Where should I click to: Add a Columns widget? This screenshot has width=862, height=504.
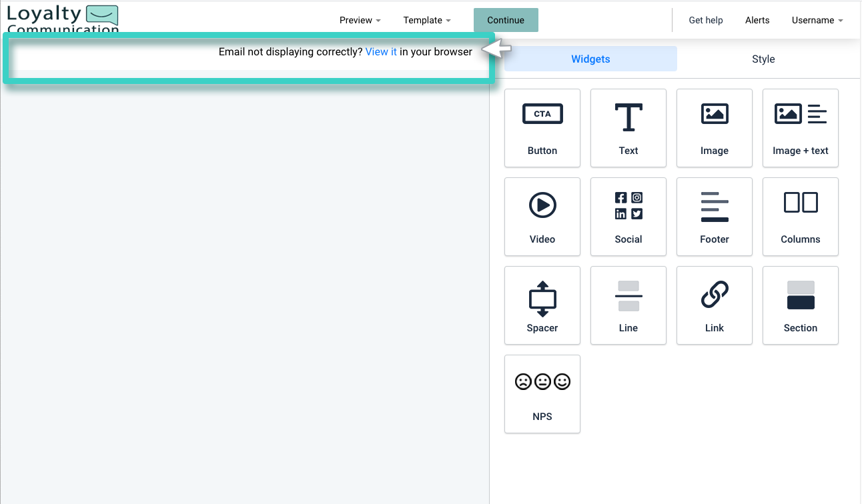(800, 217)
